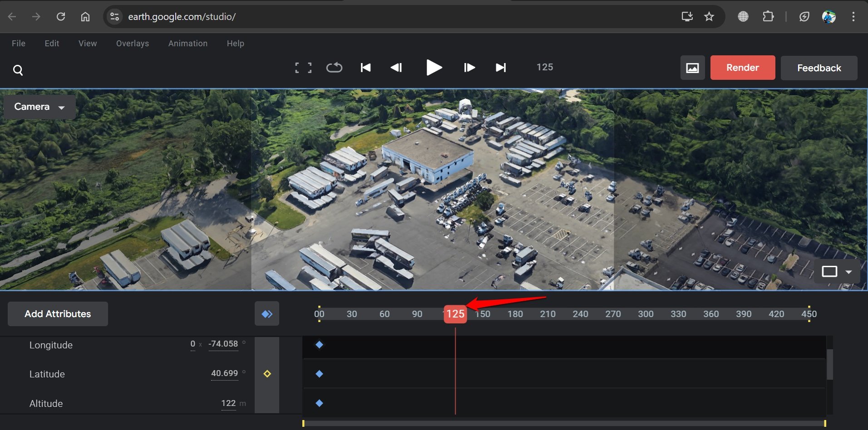This screenshot has width=868, height=430.
Task: Click the circular slashed extension icon
Action: (x=804, y=17)
